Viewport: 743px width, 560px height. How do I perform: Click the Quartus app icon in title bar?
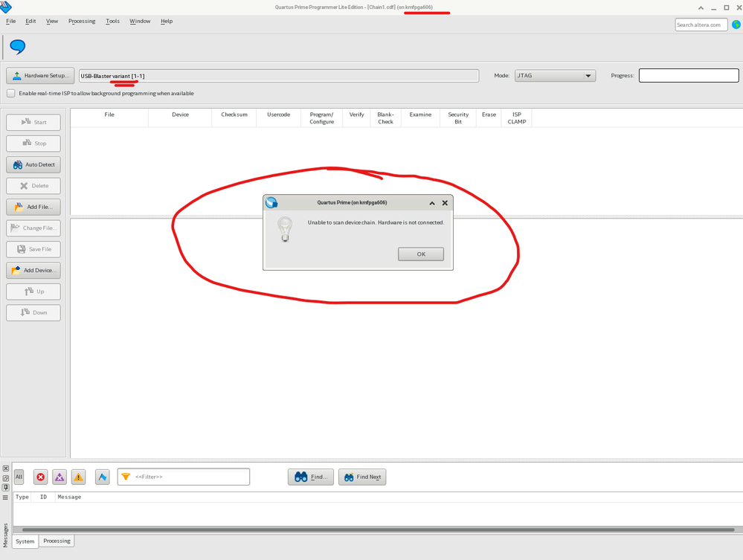point(5,7)
